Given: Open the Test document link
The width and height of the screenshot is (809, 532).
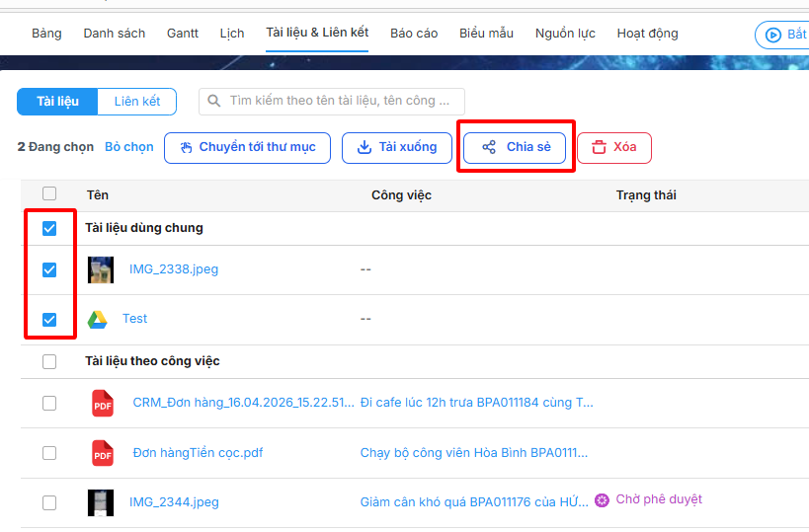Looking at the screenshot, I should pos(134,319).
